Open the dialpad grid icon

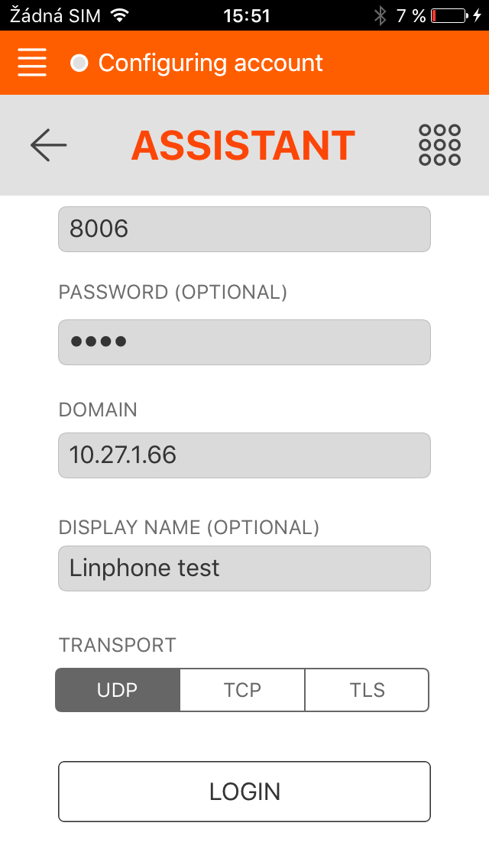pyautogui.click(x=439, y=145)
